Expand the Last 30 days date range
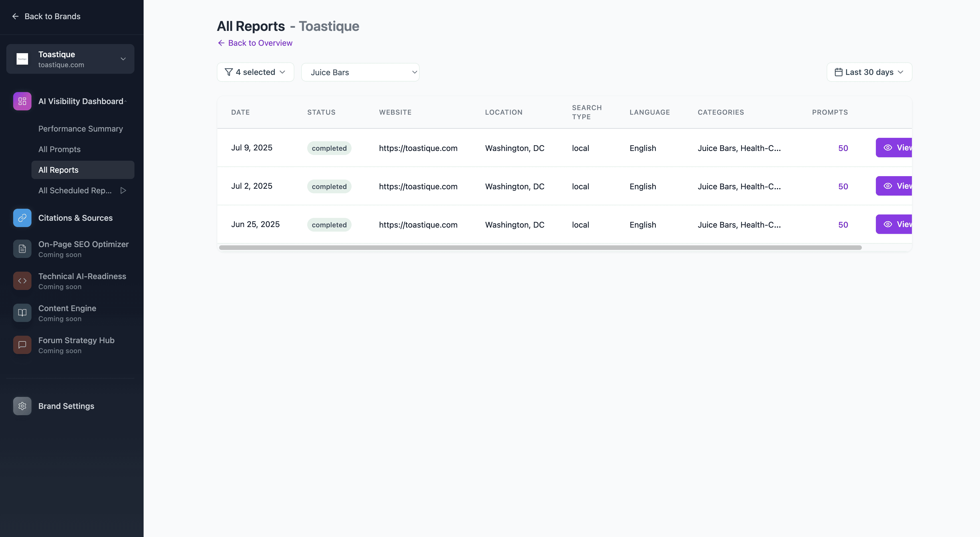The width and height of the screenshot is (980, 537). pyautogui.click(x=869, y=72)
